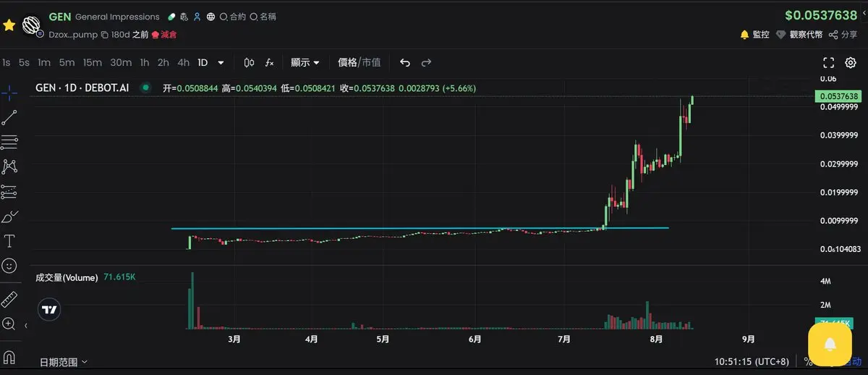Undo the last chart action
The width and height of the screenshot is (868, 375).
(x=405, y=63)
